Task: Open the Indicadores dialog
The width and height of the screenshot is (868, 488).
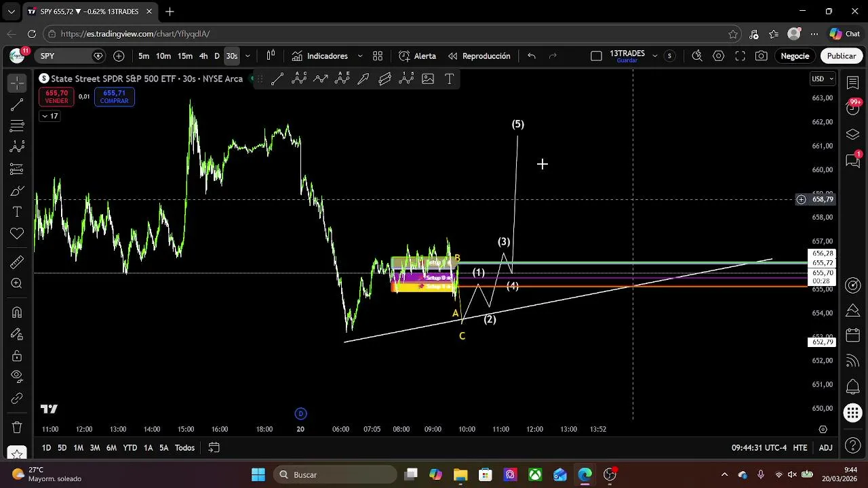Action: pos(320,56)
